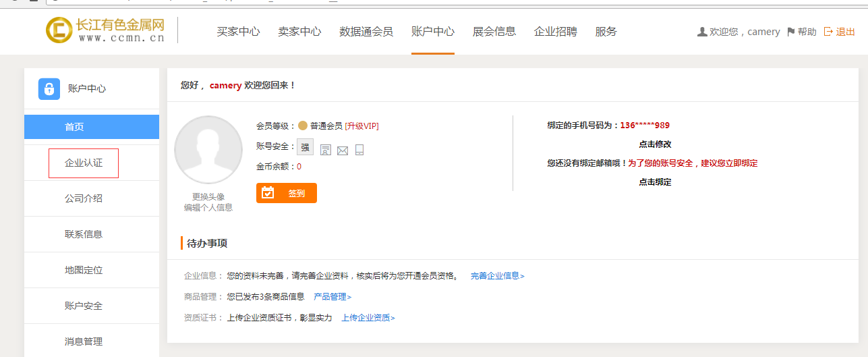Screen dimensions: 868x357
Task: Click the mobile phone security icon
Action: 359,150
